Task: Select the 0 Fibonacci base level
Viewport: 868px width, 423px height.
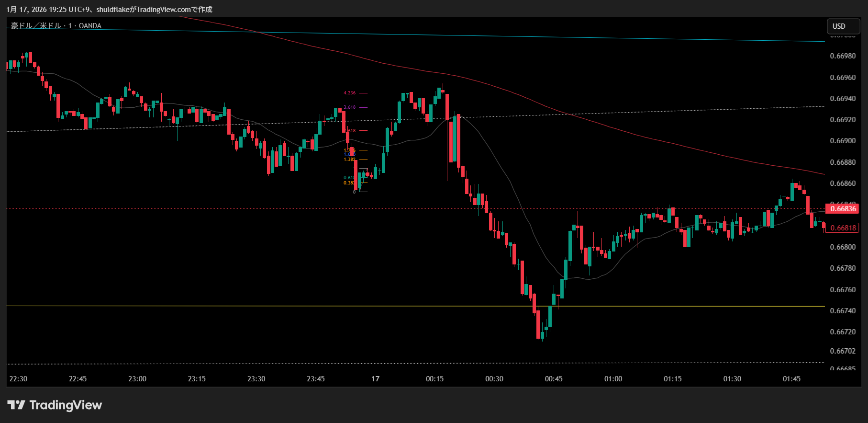Action: click(x=355, y=192)
